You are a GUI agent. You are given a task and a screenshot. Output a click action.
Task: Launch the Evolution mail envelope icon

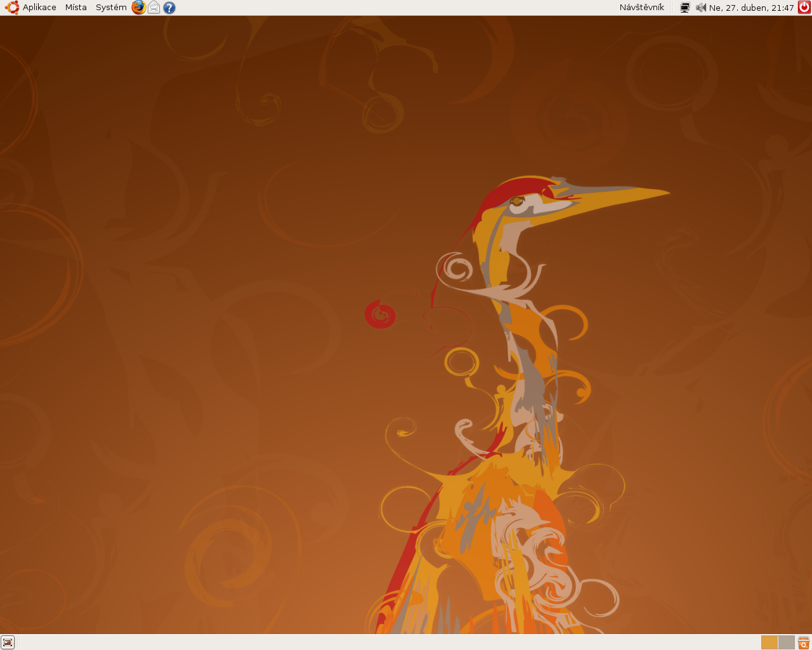click(x=154, y=8)
